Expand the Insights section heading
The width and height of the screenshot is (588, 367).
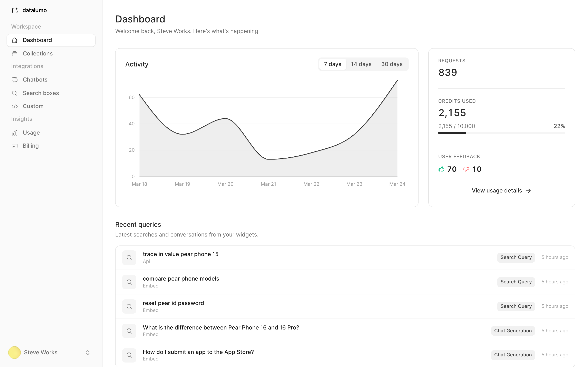(21, 119)
